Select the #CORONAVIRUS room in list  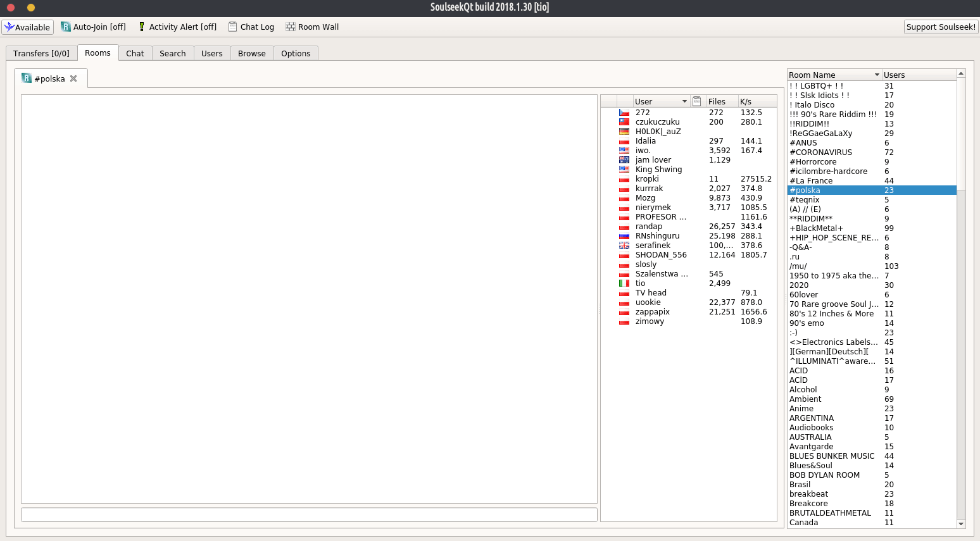pyautogui.click(x=820, y=152)
